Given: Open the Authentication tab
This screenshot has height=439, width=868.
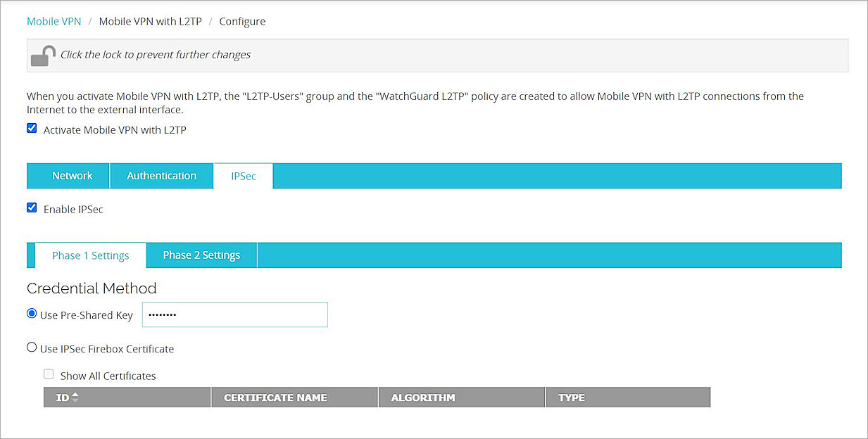Looking at the screenshot, I should click(x=161, y=175).
